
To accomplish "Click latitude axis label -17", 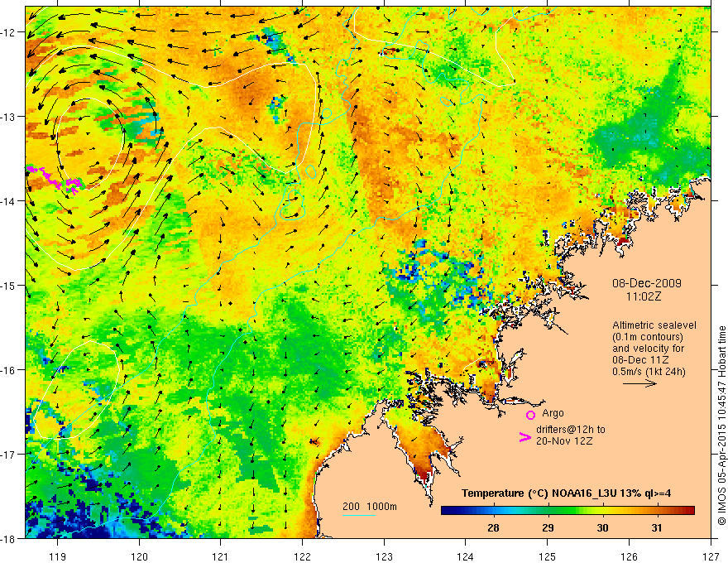I will coord(8,455).
